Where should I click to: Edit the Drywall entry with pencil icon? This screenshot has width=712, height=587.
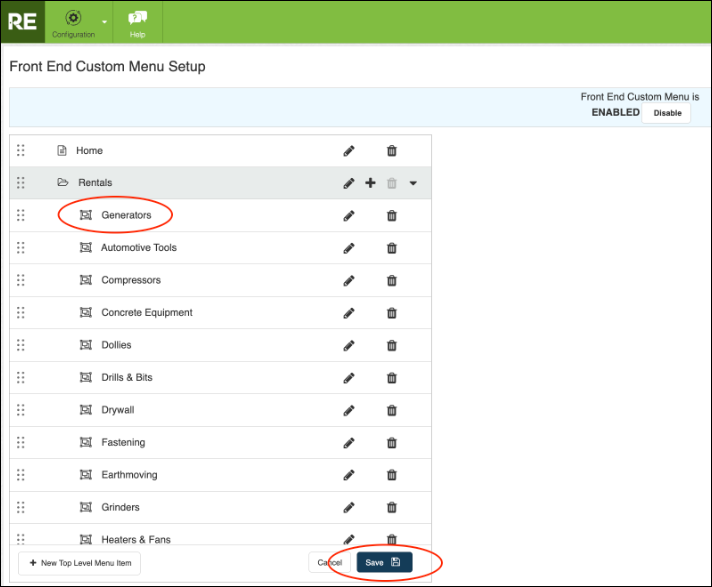(349, 410)
